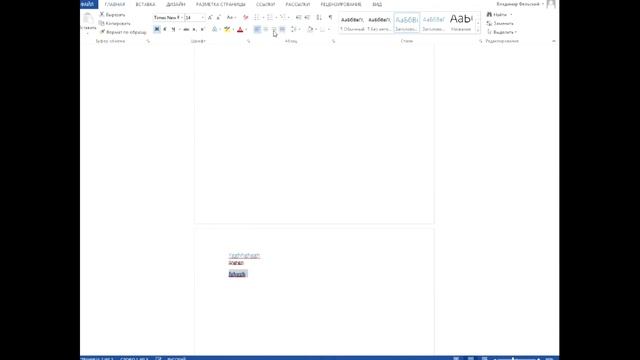Click the underlined heading text in document
The height and width of the screenshot is (360, 640).
(x=244, y=256)
